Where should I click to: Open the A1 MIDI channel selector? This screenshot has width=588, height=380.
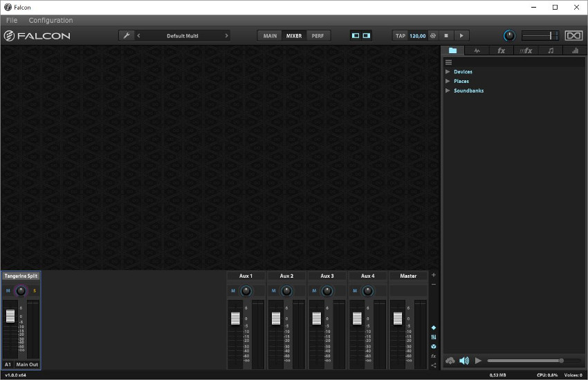(x=8, y=364)
